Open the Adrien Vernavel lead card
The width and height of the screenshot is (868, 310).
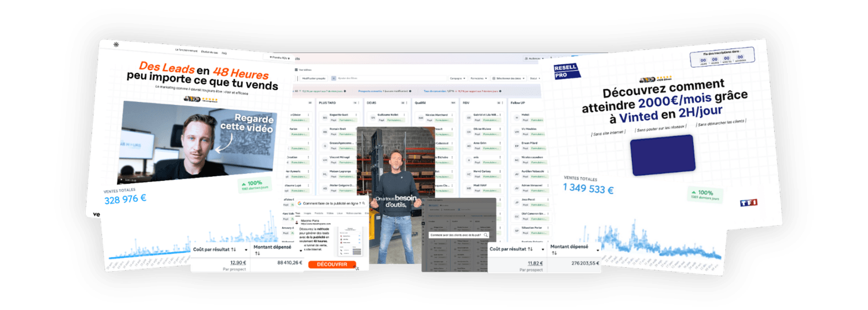[x=531, y=189]
